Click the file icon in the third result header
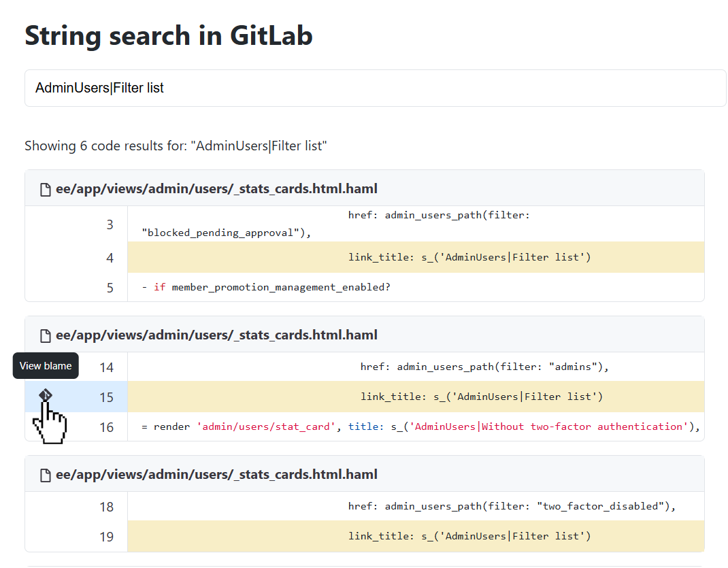Screen dimensions: 728x568 click(x=45, y=474)
